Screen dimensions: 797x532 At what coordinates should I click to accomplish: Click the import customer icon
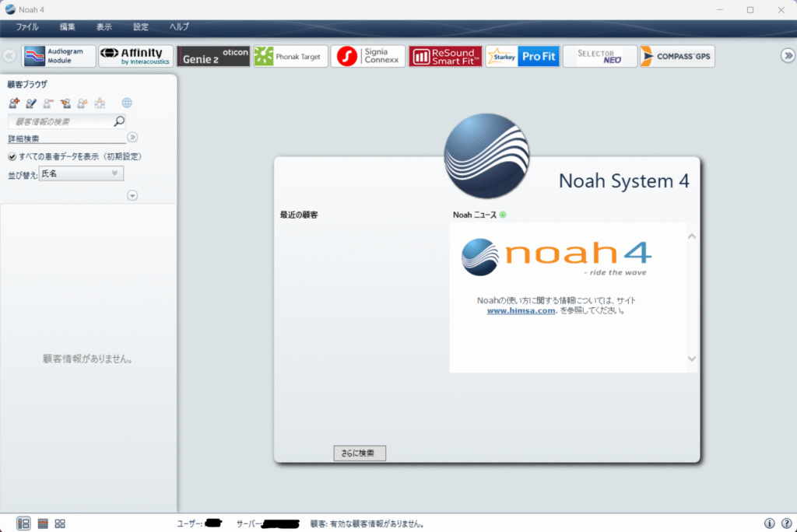point(65,103)
